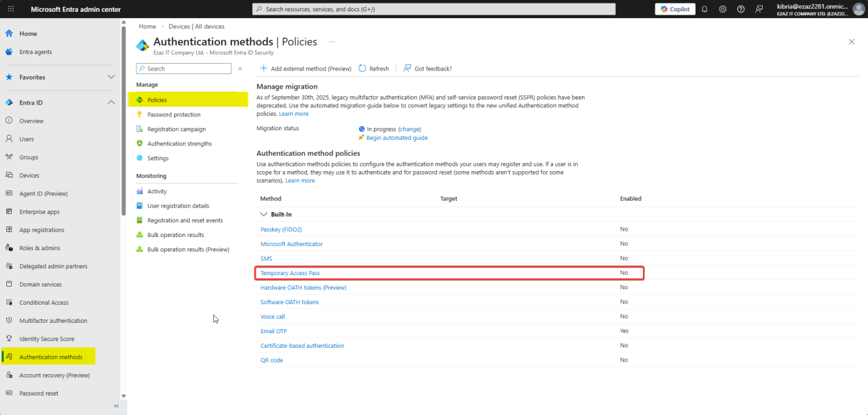The height and width of the screenshot is (415, 868).
Task: Open notifications bell in top bar
Action: click(x=705, y=9)
